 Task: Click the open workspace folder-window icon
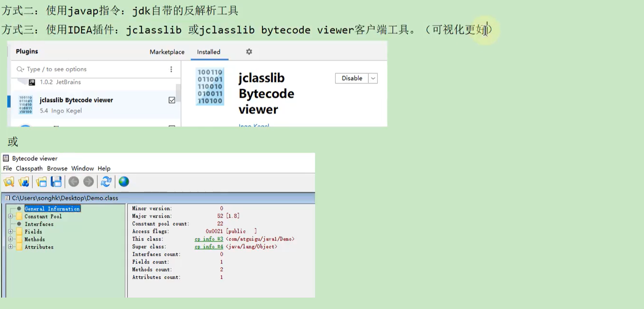(x=41, y=182)
